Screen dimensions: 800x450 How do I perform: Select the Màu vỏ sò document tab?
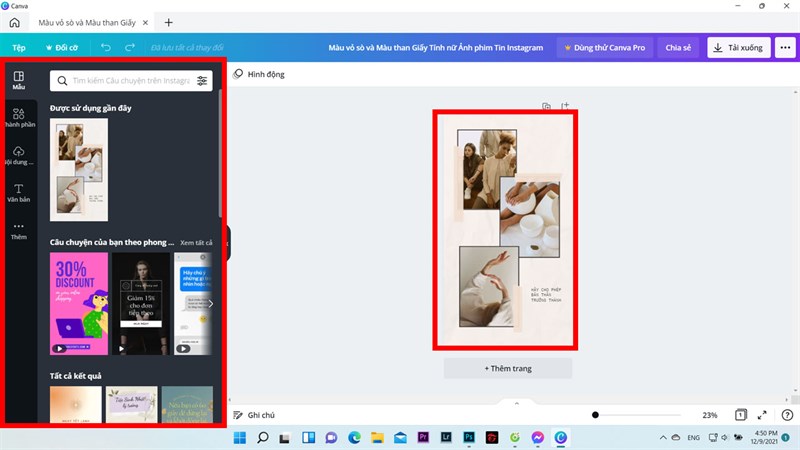pyautogui.click(x=87, y=22)
